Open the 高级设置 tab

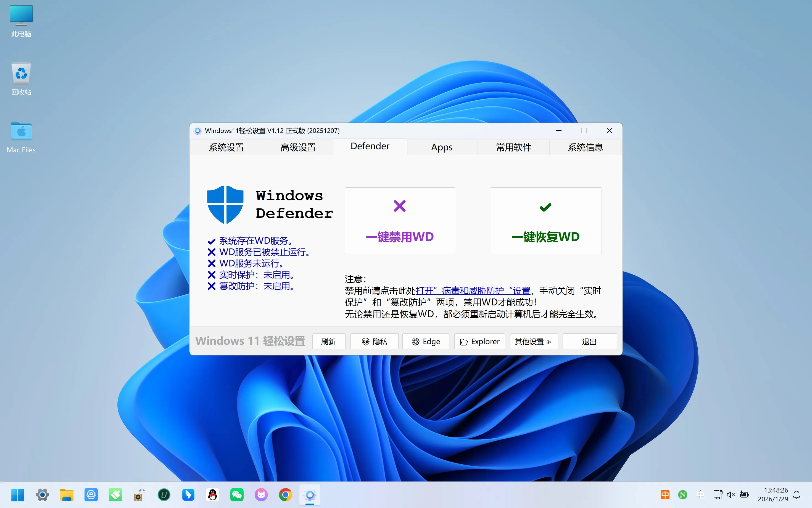298,147
